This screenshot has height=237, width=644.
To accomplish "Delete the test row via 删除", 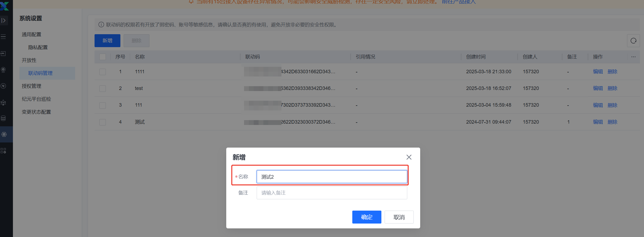I will tap(612, 88).
